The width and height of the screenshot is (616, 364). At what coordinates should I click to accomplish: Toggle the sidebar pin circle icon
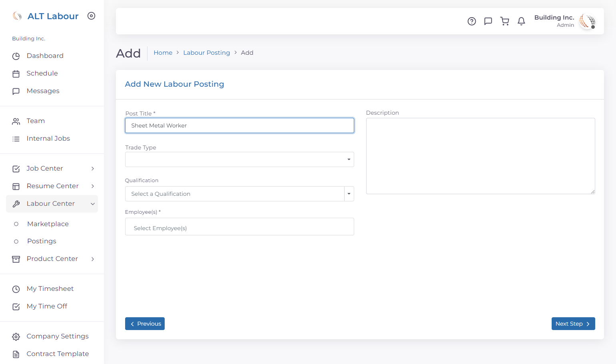92,16
